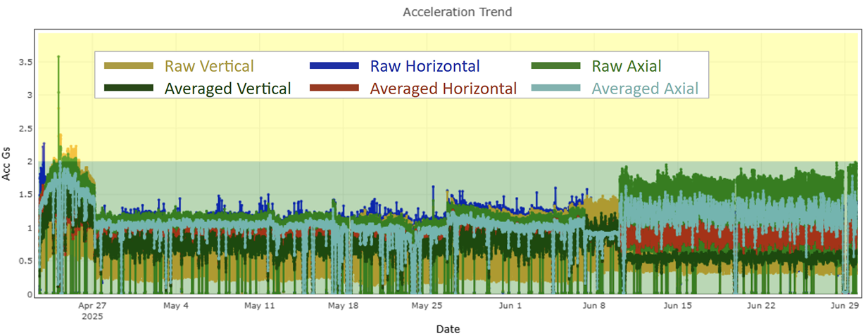The width and height of the screenshot is (868, 336).
Task: Click the Raw Horizontal blue legend swatch
Action: pyautogui.click(x=334, y=66)
